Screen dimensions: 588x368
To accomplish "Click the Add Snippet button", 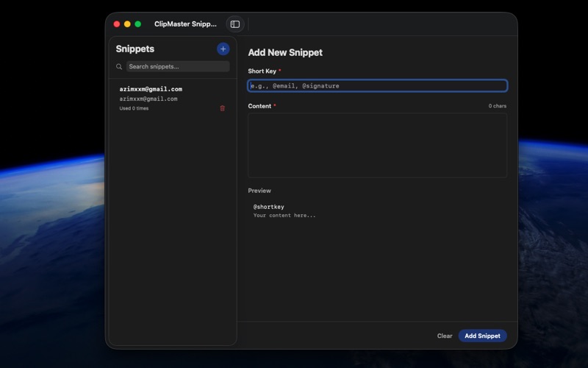I will [x=482, y=336].
